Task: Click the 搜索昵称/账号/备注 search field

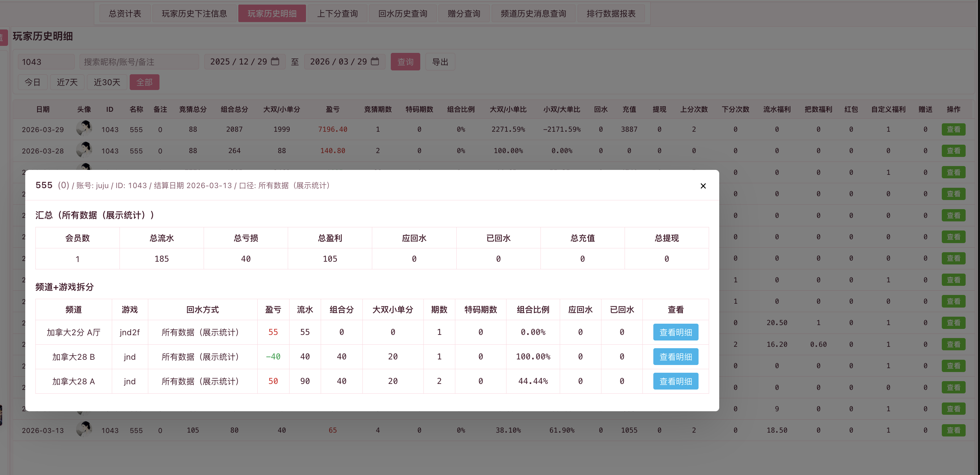Action: (139, 62)
